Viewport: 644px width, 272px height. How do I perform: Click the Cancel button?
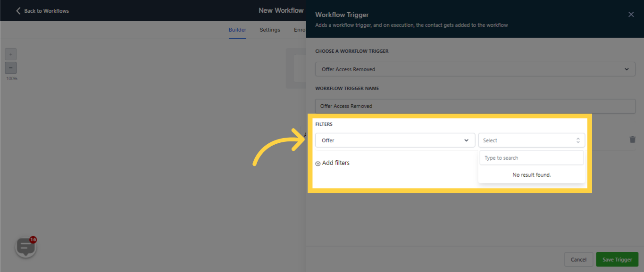click(578, 259)
